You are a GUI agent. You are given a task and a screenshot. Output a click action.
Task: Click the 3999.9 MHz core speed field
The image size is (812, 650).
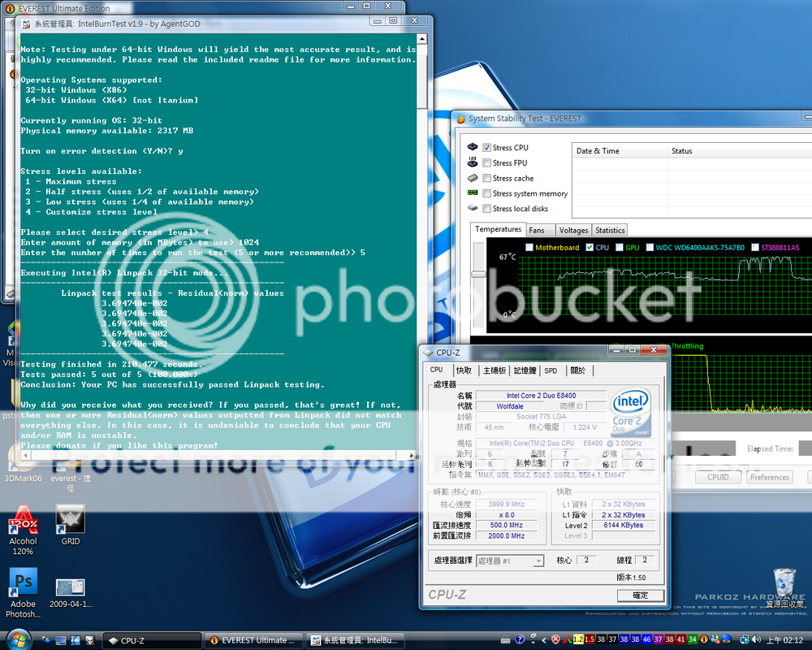click(x=507, y=505)
